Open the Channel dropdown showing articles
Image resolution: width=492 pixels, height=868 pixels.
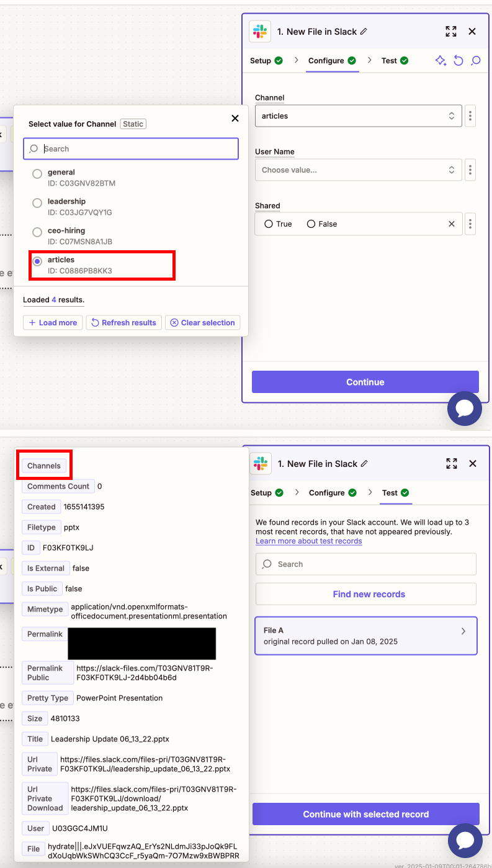(359, 116)
